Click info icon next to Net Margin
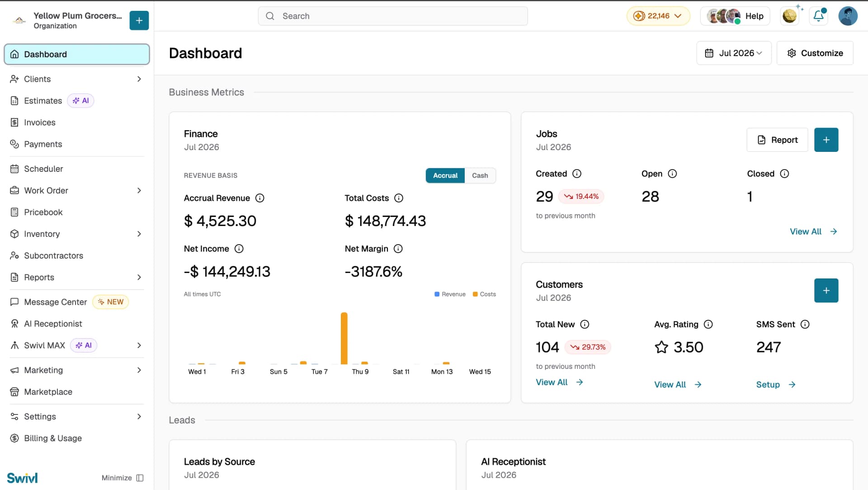This screenshot has width=868, height=490. click(398, 249)
